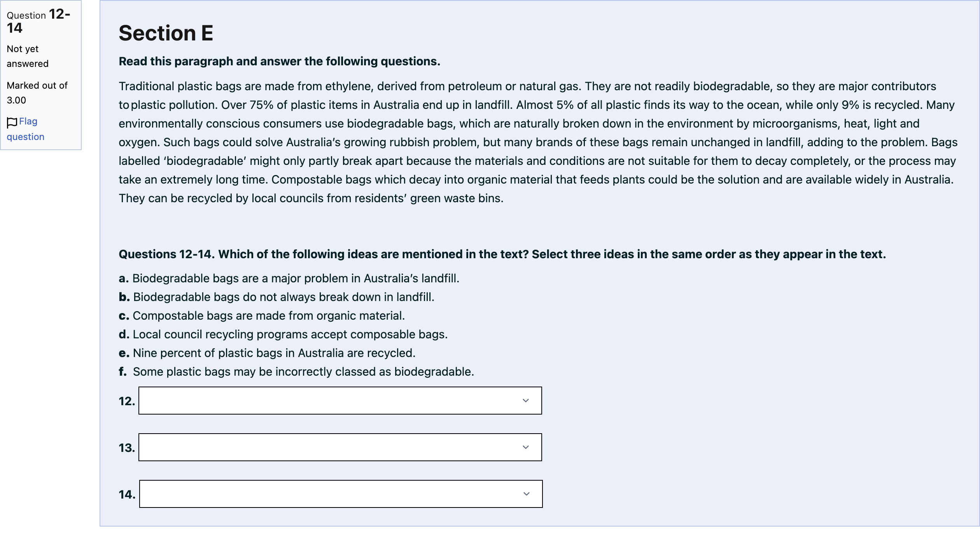Click option e about nine percent recycled
The image size is (980, 539).
tap(267, 353)
